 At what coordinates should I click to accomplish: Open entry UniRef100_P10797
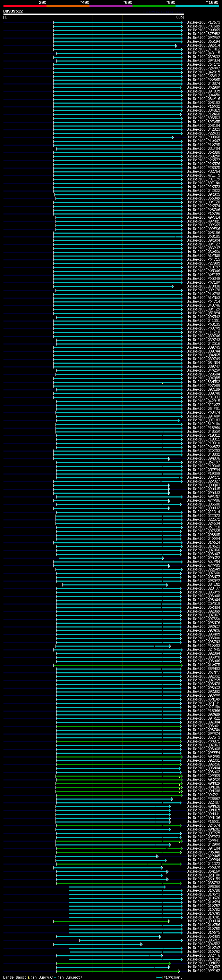pos(203,267)
